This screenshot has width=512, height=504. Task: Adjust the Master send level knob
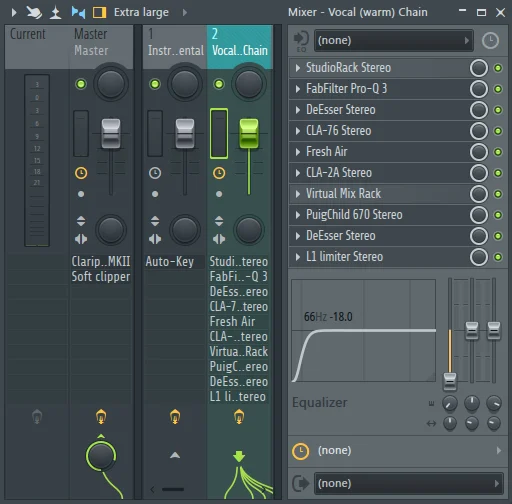[101, 456]
